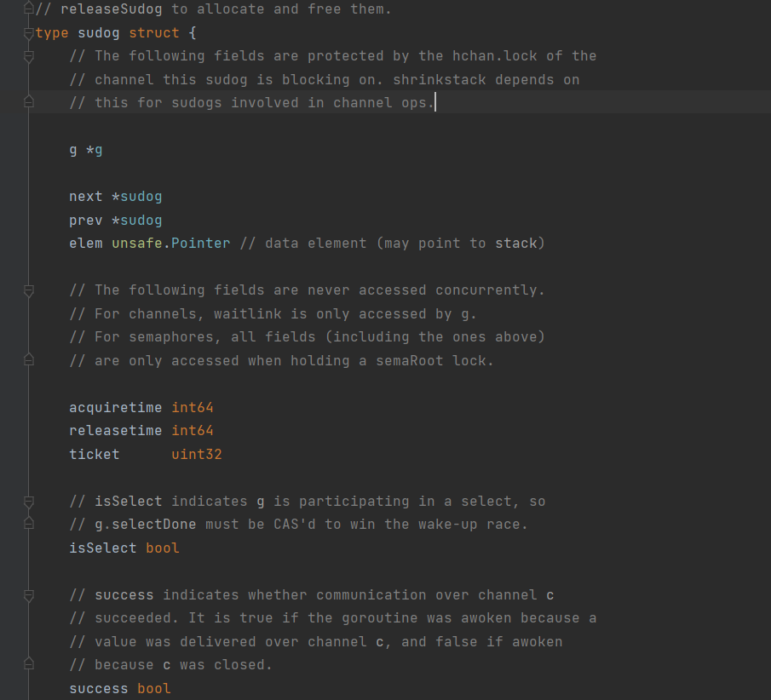The width and height of the screenshot is (771, 700).
Task: Click fold end marker at 'holding a semaRoot lock' line
Action: [x=28, y=360]
